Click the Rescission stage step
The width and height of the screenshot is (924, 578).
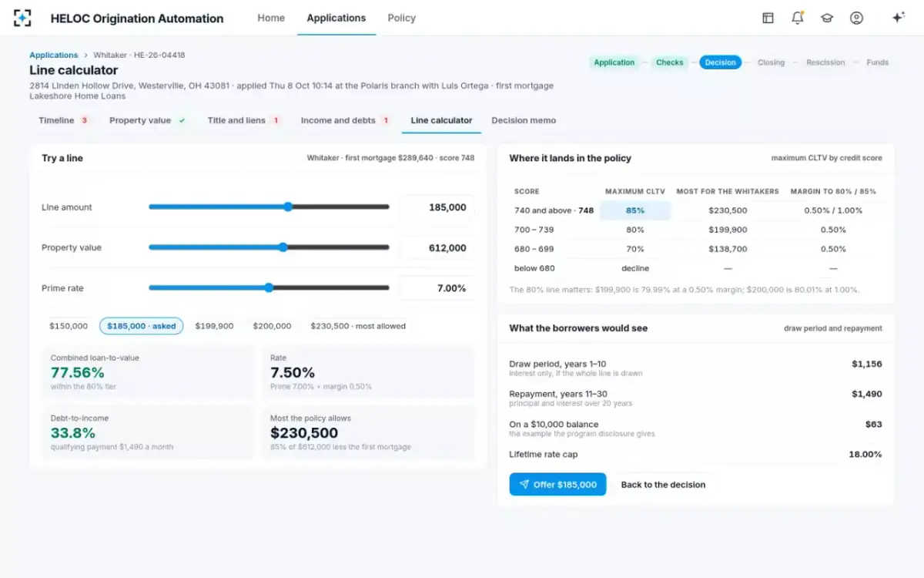825,62
